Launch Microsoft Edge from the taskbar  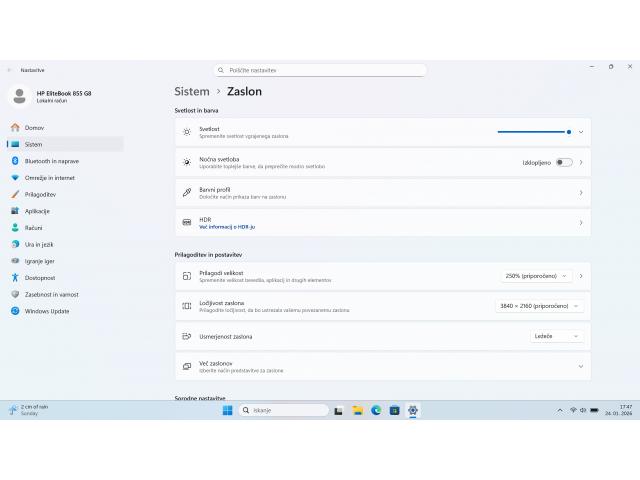(376, 410)
